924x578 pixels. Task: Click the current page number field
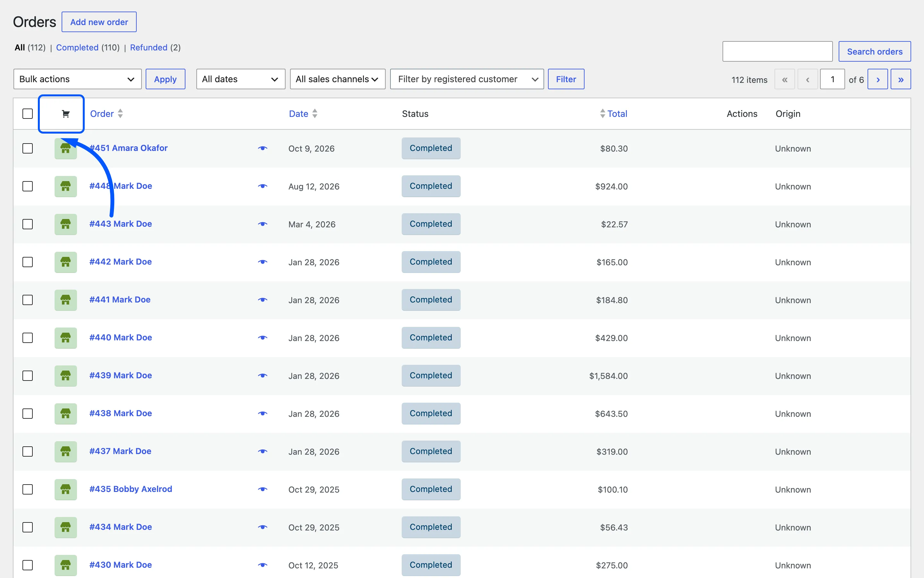pyautogui.click(x=832, y=79)
